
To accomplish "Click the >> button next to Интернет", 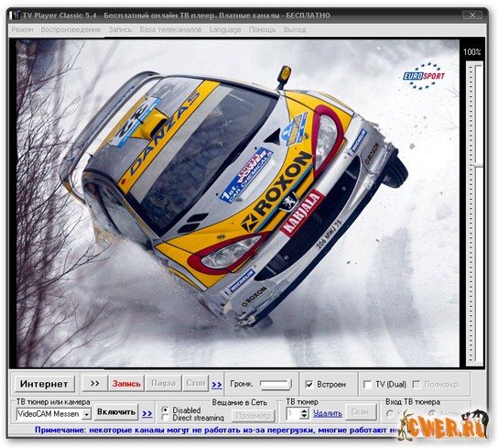I will (x=94, y=384).
